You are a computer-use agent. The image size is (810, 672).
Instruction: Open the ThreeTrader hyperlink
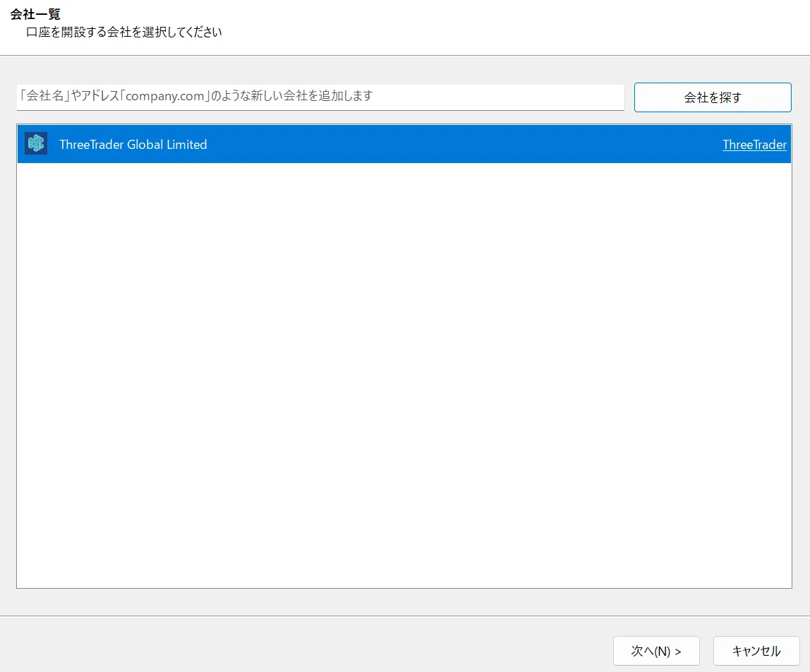754,145
